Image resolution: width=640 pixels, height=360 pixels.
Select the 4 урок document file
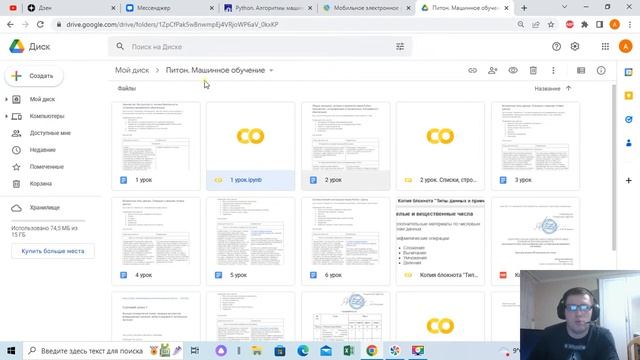156,241
